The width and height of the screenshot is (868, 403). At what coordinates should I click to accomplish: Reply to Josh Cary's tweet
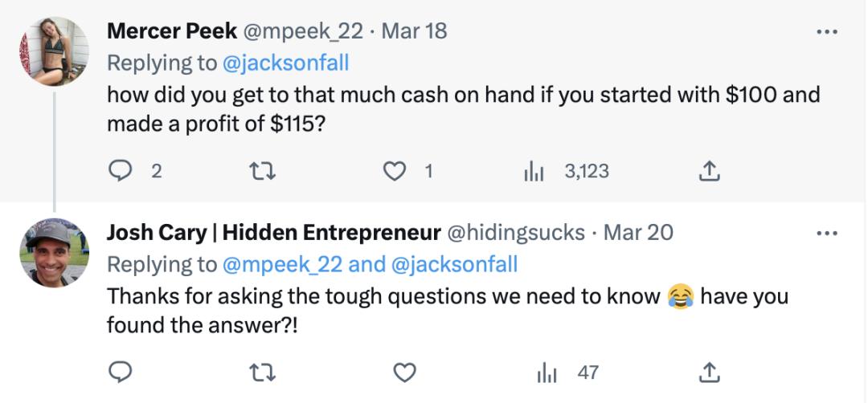point(120,372)
